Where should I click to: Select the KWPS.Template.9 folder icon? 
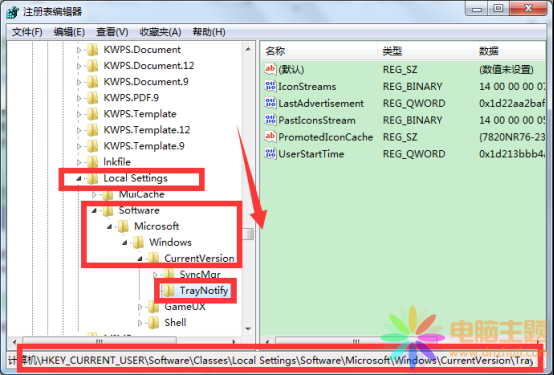[x=93, y=146]
